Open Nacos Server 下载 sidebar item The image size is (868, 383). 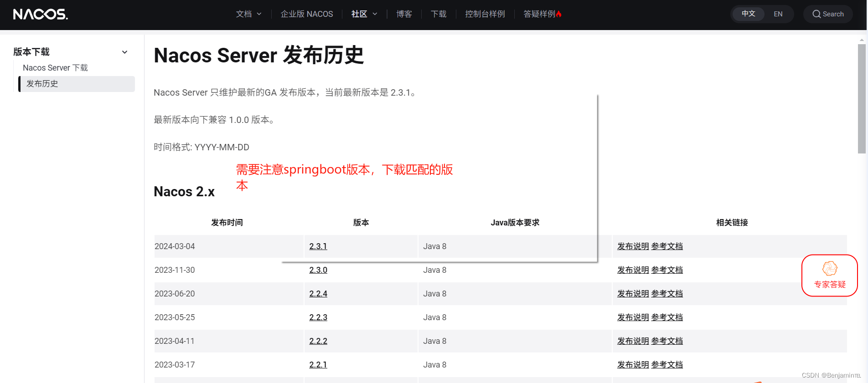tap(55, 68)
